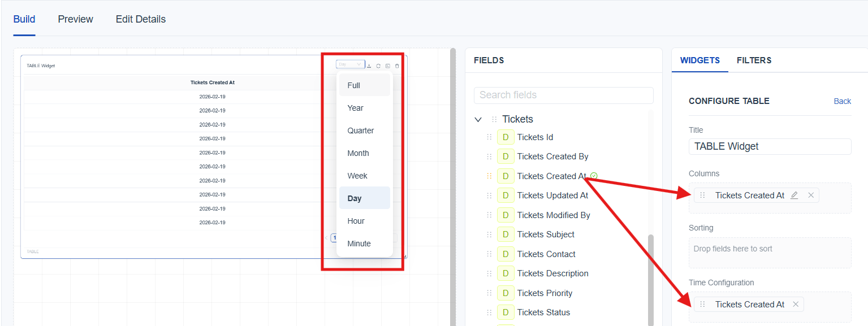Click the drag handle icon beside Tickets Priority
868x326 pixels.
pos(489,293)
